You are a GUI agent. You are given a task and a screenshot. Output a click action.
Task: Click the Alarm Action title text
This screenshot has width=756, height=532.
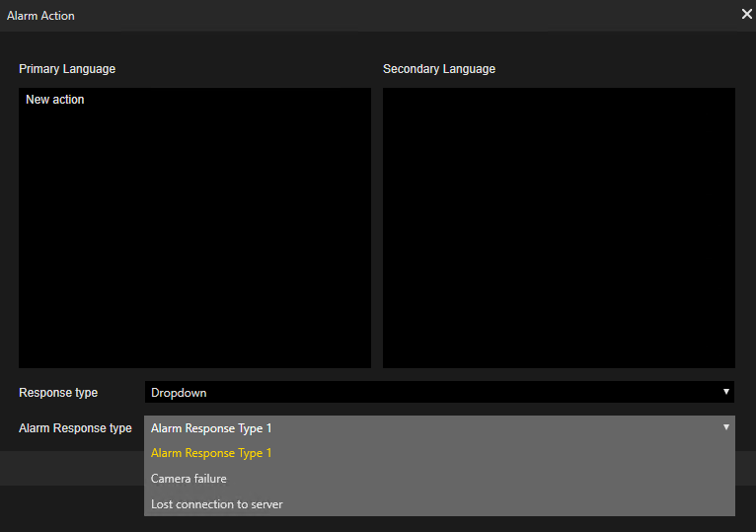pyautogui.click(x=41, y=16)
